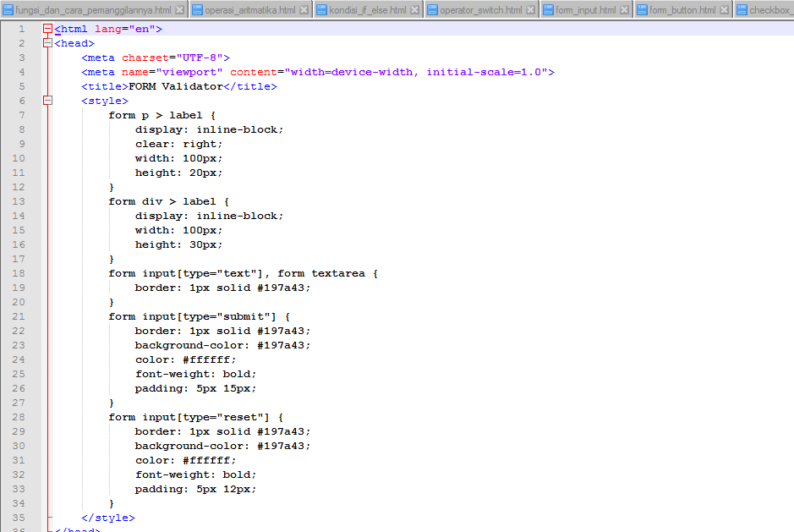Screen dimensions: 794x532
Task: Collapse the html element fold marker
Action: click(x=47, y=28)
